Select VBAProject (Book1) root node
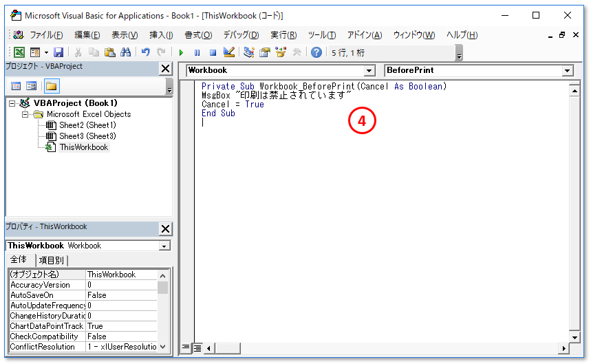The height and width of the screenshot is (364, 591). [x=76, y=103]
